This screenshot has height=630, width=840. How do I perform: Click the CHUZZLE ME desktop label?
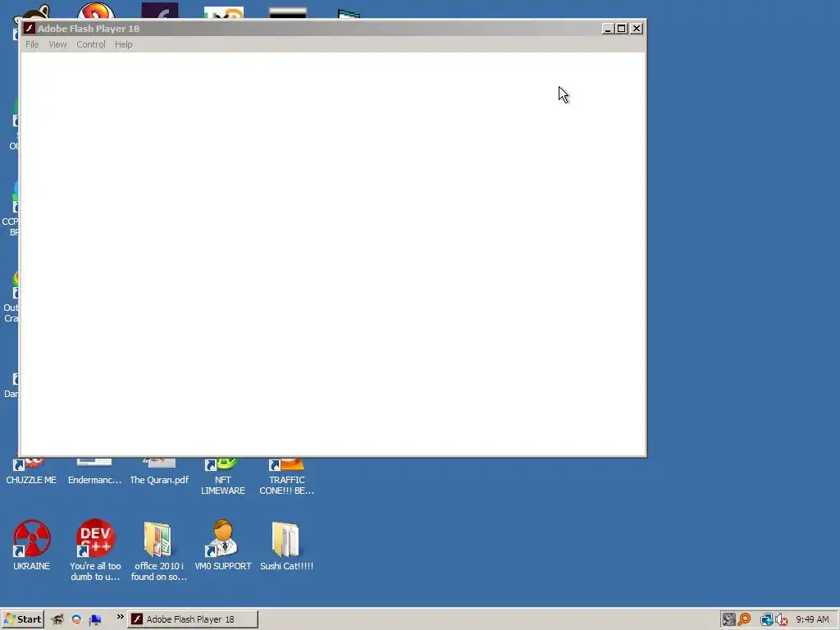31,480
